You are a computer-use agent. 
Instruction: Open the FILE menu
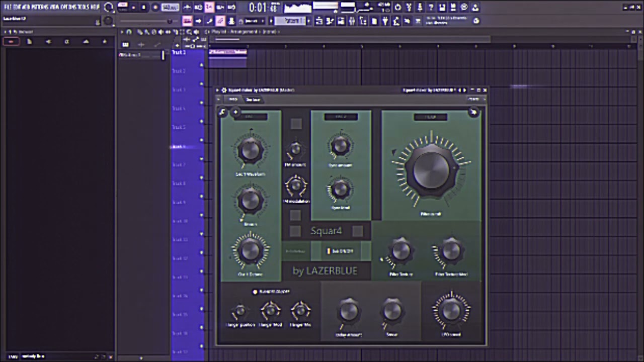coord(8,8)
